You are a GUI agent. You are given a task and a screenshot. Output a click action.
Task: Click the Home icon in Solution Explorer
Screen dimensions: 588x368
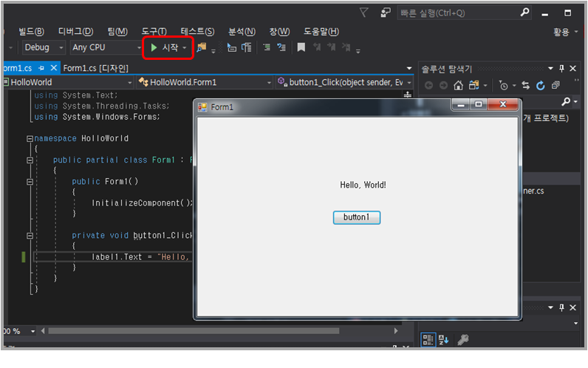click(x=458, y=86)
